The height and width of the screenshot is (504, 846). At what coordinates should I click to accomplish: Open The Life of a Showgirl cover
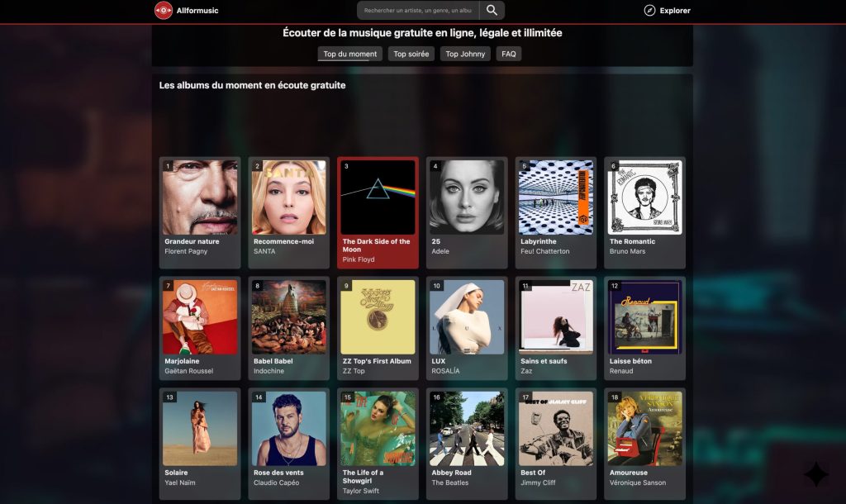click(x=378, y=427)
